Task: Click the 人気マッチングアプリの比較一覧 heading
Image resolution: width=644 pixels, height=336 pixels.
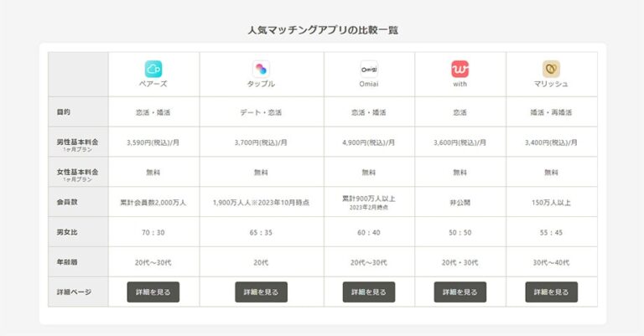Action: click(x=322, y=30)
